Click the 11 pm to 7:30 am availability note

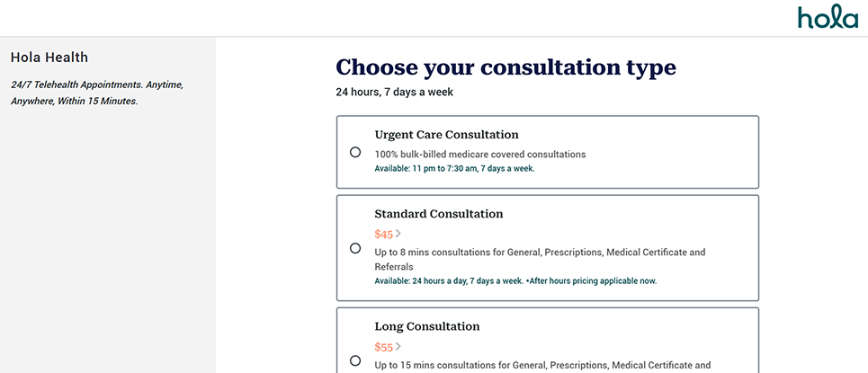454,168
